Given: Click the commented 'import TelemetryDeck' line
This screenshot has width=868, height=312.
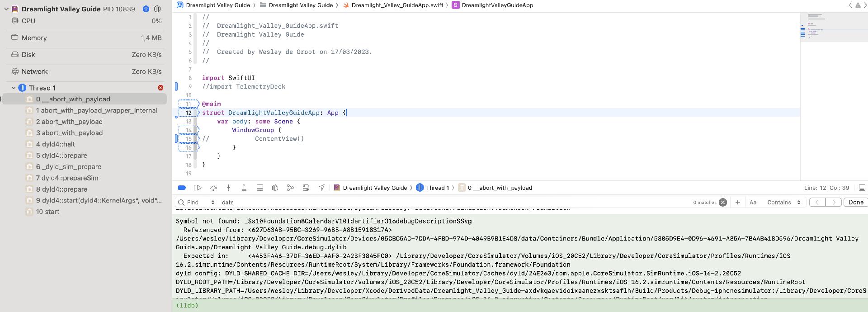Looking at the screenshot, I should pyautogui.click(x=244, y=87).
